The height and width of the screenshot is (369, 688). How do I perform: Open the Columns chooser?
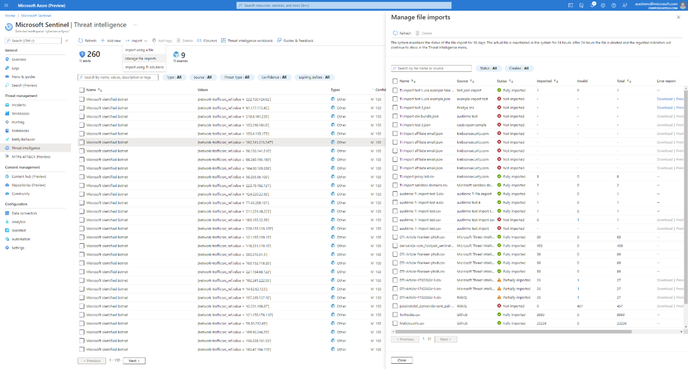[207, 40]
